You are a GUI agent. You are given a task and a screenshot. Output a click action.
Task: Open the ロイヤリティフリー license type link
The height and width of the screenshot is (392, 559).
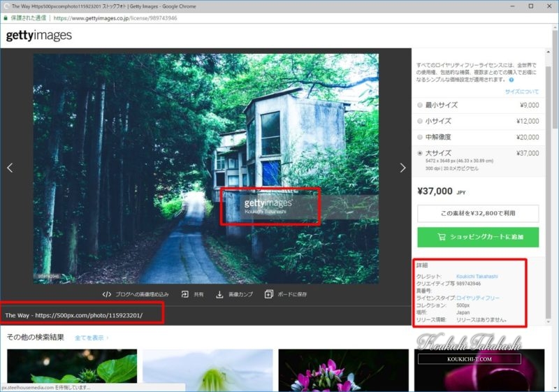478,298
